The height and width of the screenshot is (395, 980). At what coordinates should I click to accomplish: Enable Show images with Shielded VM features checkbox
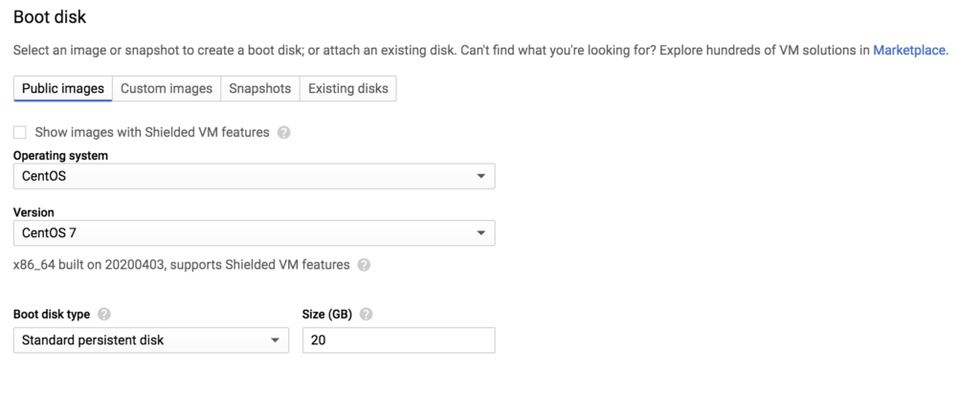[20, 133]
